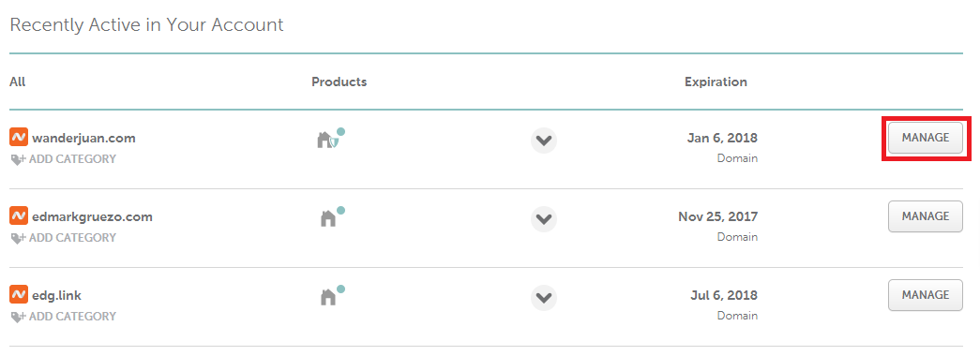Click the Namecheap logo beside edg.link
The image size is (980, 356).
pyautogui.click(x=19, y=295)
